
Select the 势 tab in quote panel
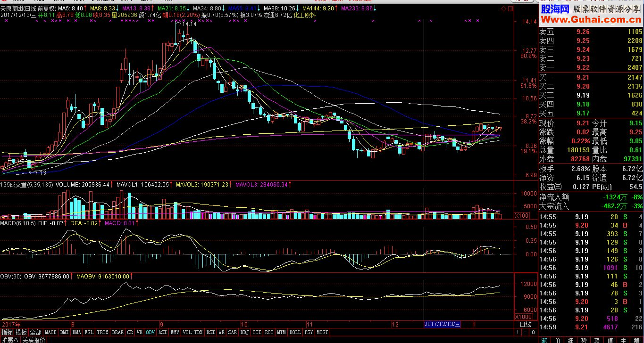584,340
